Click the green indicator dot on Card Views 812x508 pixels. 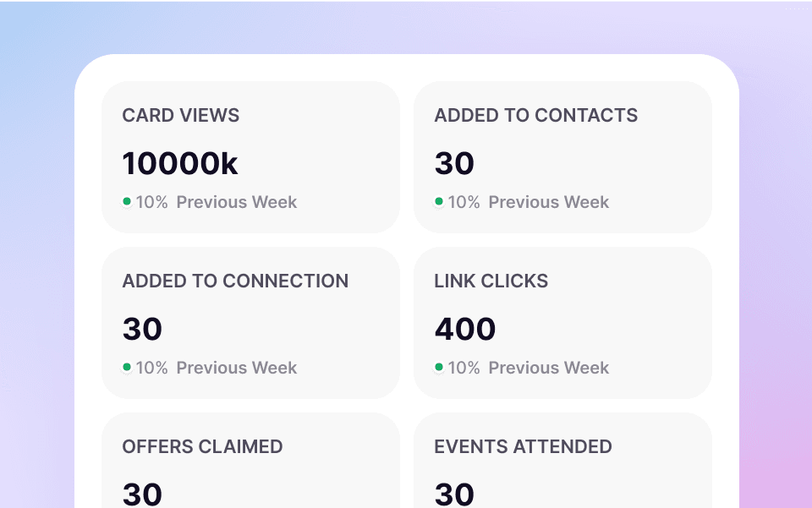coord(127,202)
